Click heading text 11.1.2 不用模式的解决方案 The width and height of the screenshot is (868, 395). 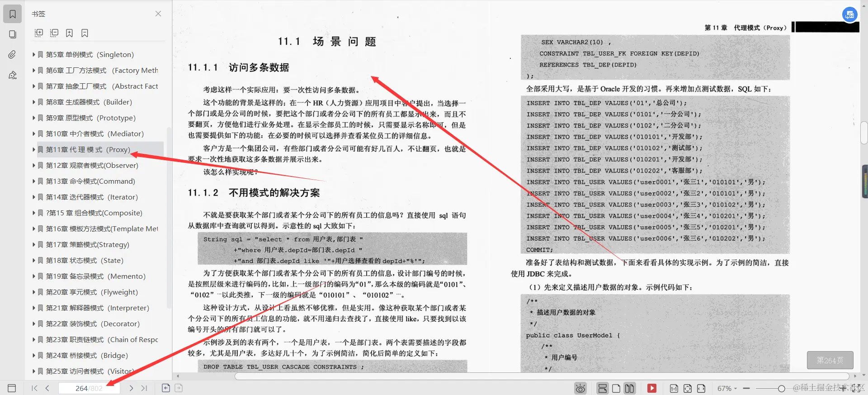pos(254,193)
